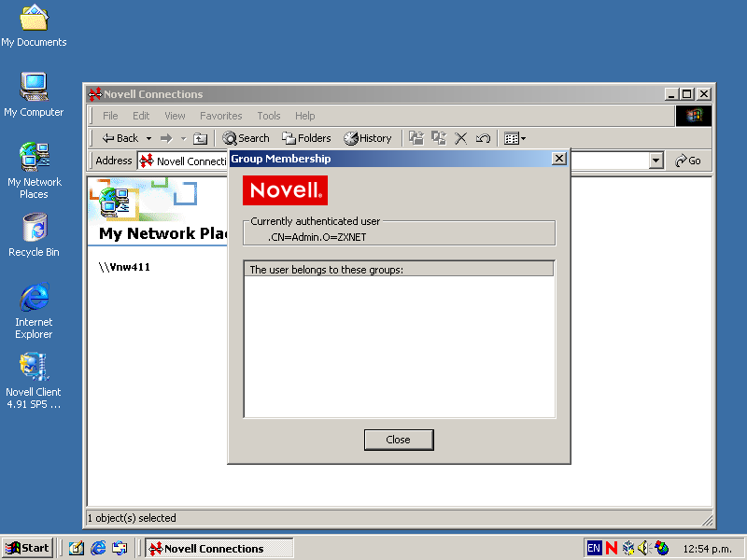Open the Start menu
This screenshot has height=560, width=747.
(x=27, y=548)
